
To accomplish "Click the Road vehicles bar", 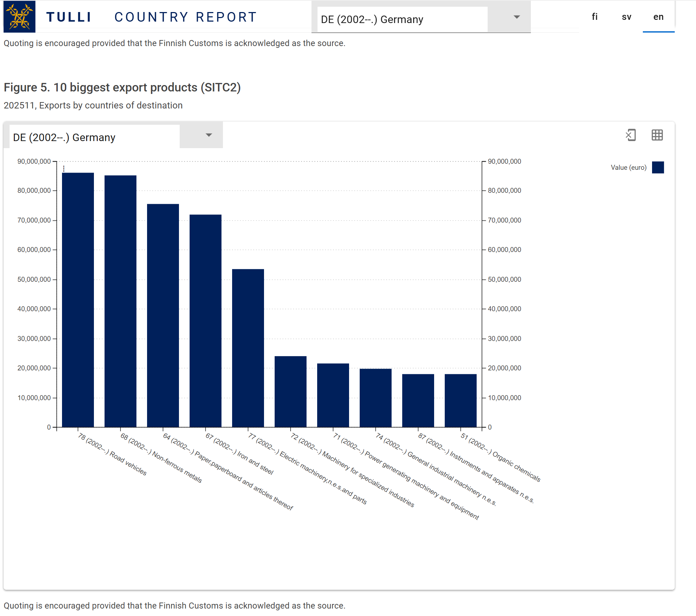I will (x=78, y=299).
